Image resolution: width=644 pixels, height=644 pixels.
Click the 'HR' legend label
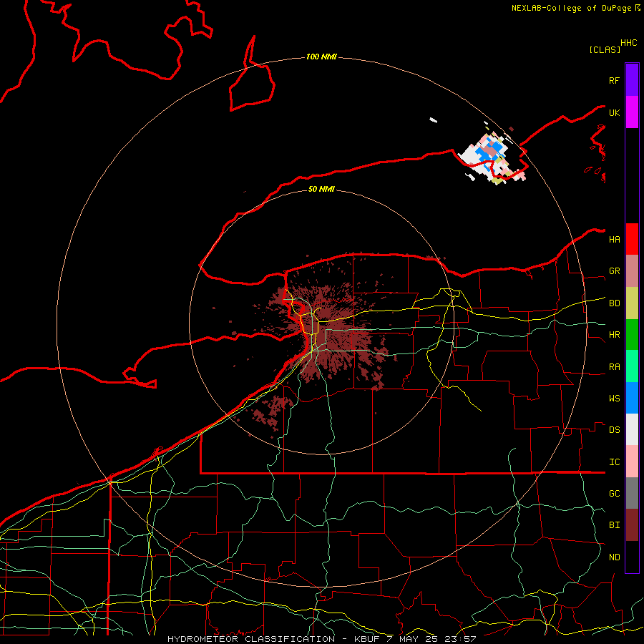[614, 335]
